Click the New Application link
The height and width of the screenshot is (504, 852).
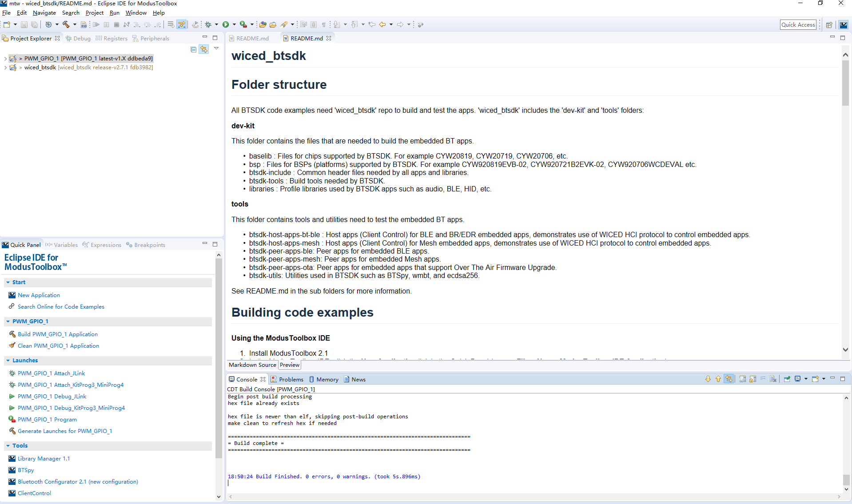point(39,295)
